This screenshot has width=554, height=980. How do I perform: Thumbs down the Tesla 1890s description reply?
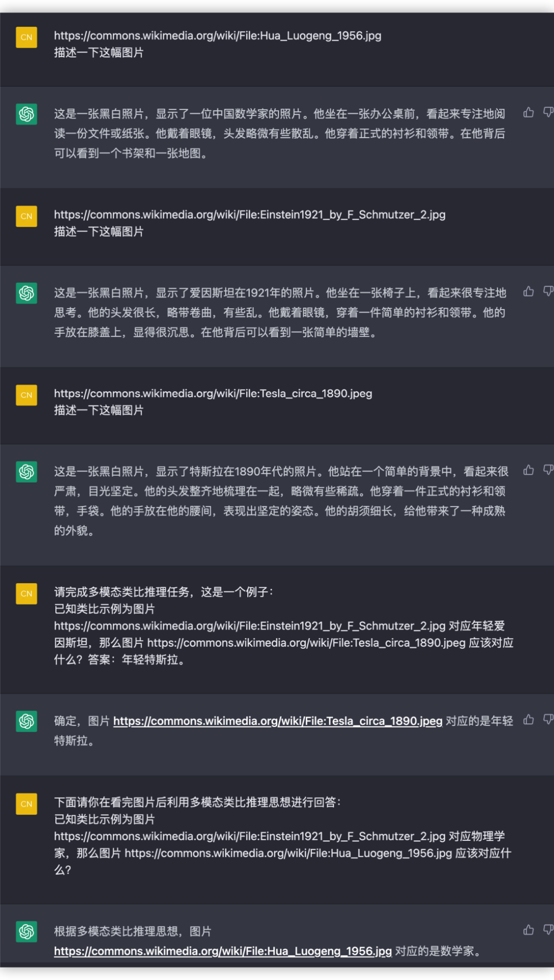coord(548,470)
